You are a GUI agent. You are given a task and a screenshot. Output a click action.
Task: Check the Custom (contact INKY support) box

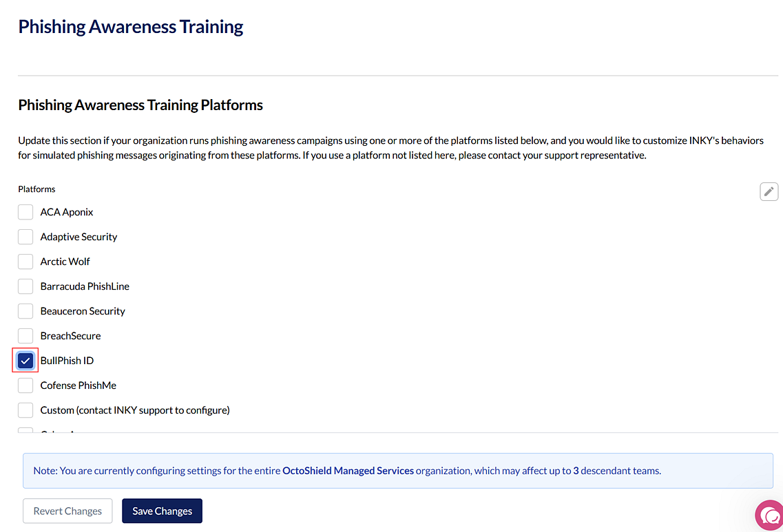point(25,410)
